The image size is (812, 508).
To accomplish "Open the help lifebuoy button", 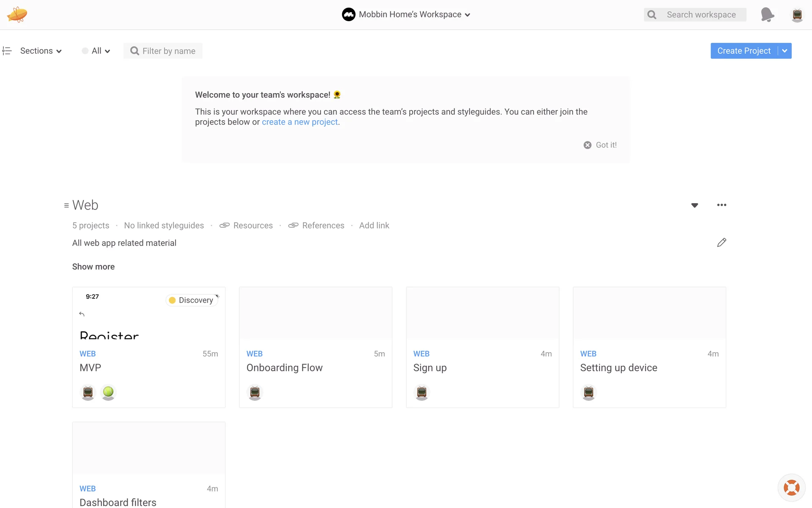I will [791, 487].
